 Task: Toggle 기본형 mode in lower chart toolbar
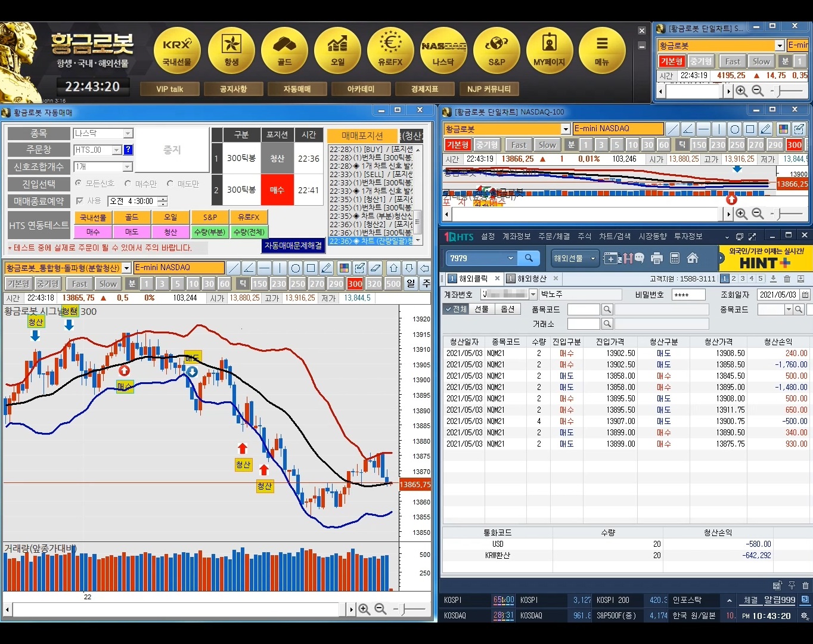pos(18,284)
